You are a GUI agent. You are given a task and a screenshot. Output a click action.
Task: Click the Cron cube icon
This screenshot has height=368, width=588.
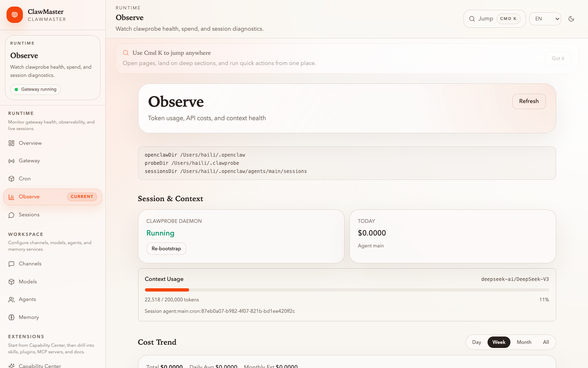11,179
